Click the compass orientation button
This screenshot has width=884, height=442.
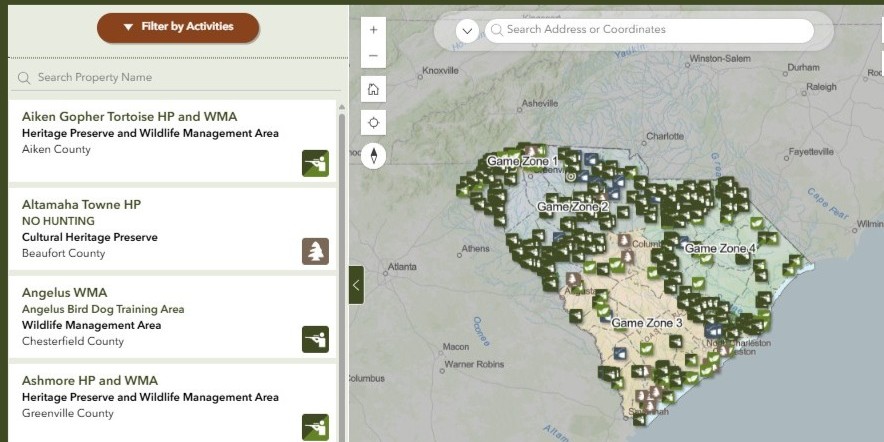coord(373,156)
